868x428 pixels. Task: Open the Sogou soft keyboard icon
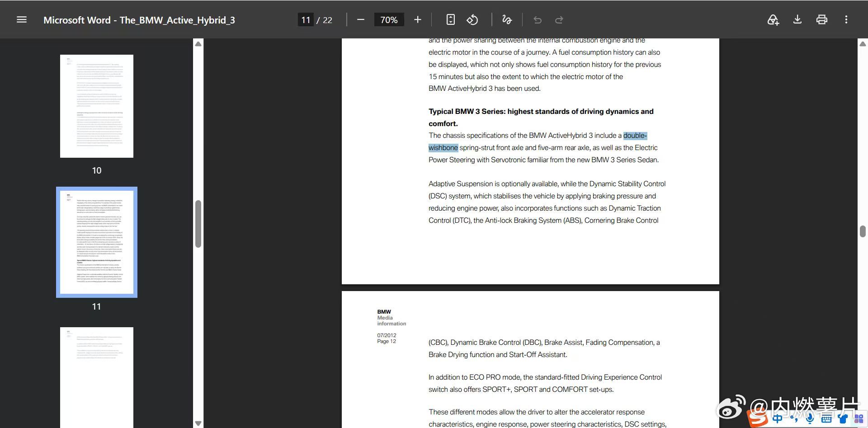(x=826, y=419)
